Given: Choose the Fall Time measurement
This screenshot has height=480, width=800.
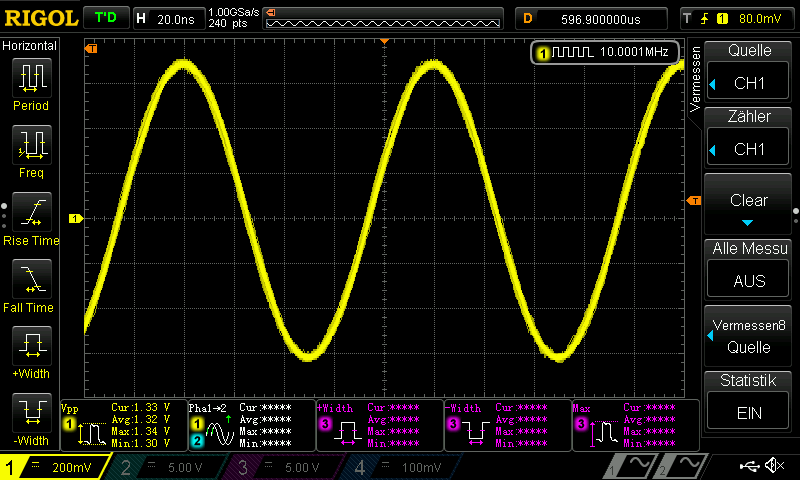Looking at the screenshot, I should [x=30, y=286].
